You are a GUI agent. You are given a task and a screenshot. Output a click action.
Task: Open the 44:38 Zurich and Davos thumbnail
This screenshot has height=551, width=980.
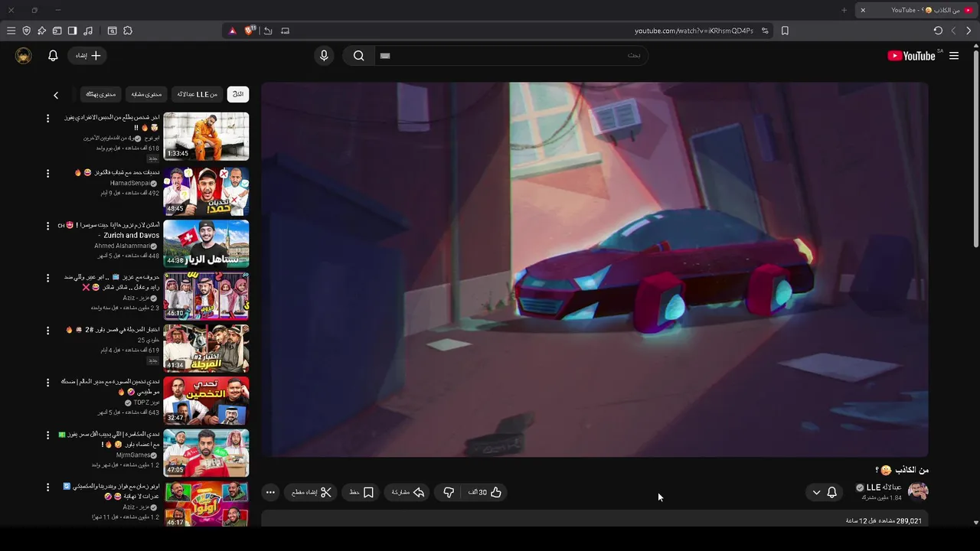click(x=206, y=243)
